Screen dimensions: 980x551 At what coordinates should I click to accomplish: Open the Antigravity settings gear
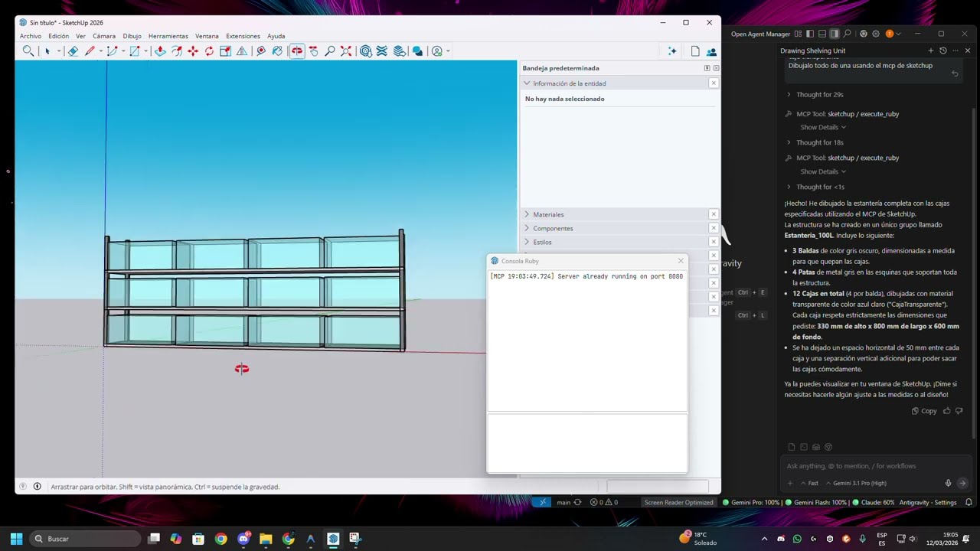876,34
